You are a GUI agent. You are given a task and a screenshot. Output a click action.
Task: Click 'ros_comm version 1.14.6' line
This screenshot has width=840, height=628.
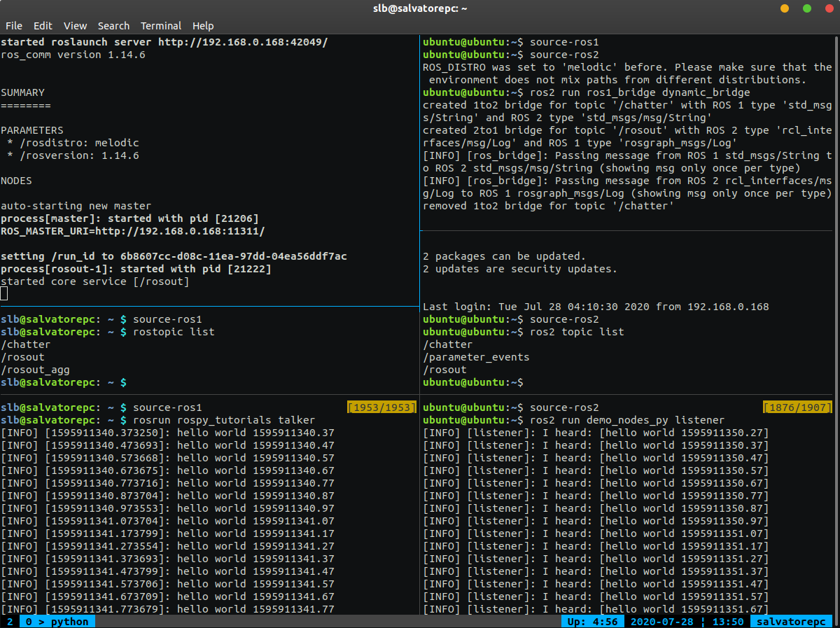tap(73, 55)
